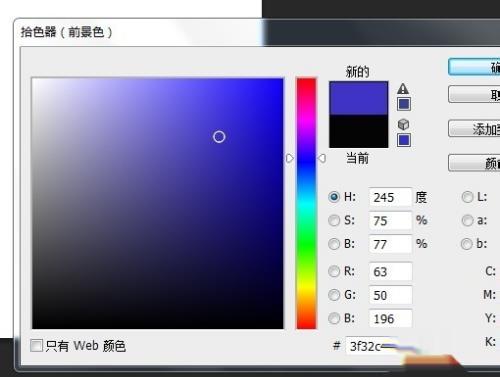Click the 颜色库 color libraries button
This screenshot has width=500, height=377.
[x=474, y=163]
